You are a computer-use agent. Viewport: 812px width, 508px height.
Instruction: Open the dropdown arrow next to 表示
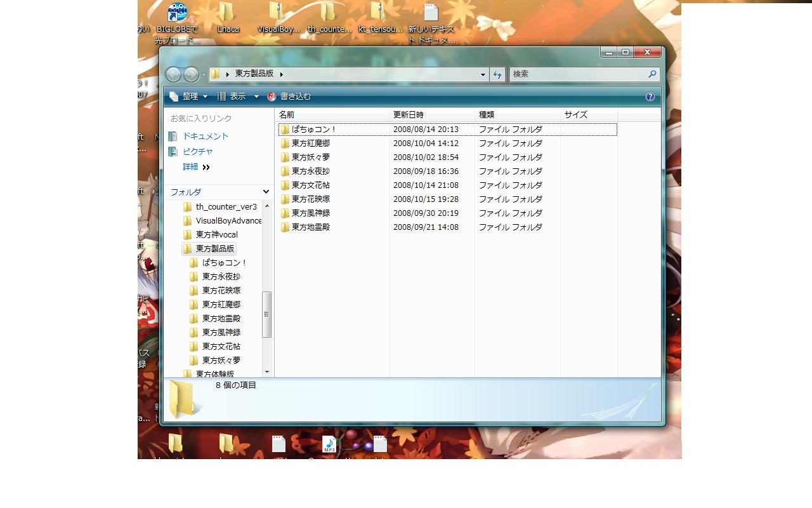click(x=256, y=97)
